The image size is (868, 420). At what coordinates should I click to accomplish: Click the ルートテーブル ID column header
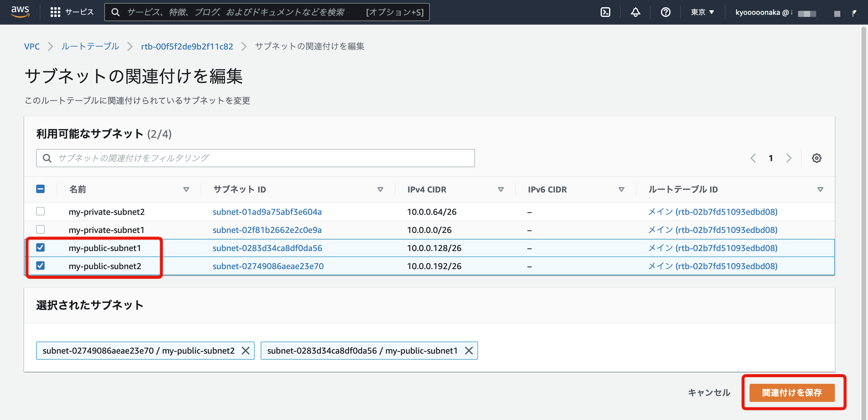pos(683,189)
